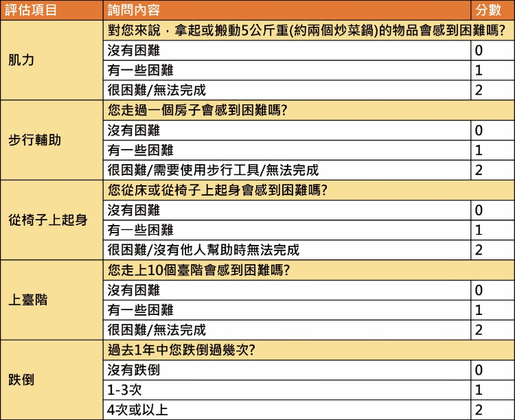Click score 1 for 有一些困難 under 從椅子上起身
The width and height of the screenshot is (515, 420).
(492, 230)
